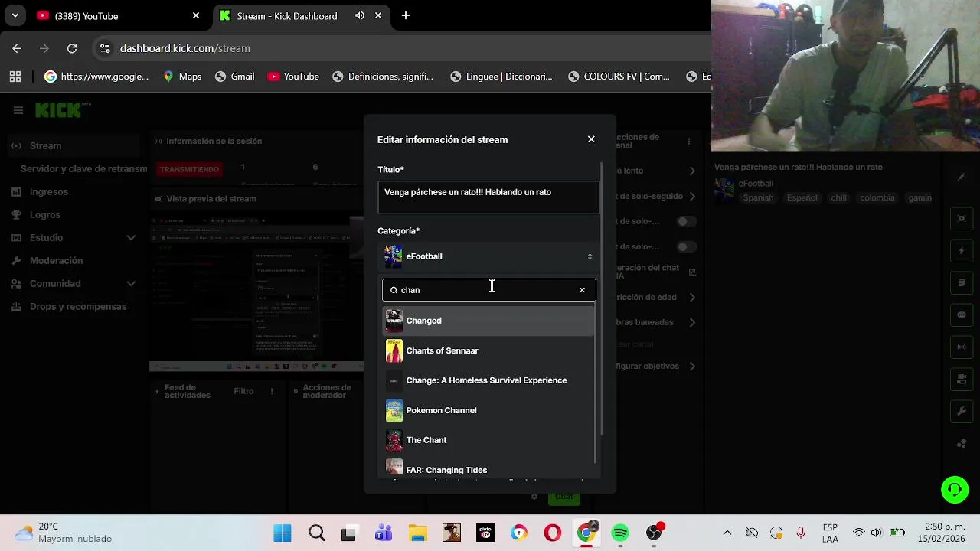Expand the Estudio sidebar section
The width and height of the screenshot is (980, 551).
coord(131,237)
